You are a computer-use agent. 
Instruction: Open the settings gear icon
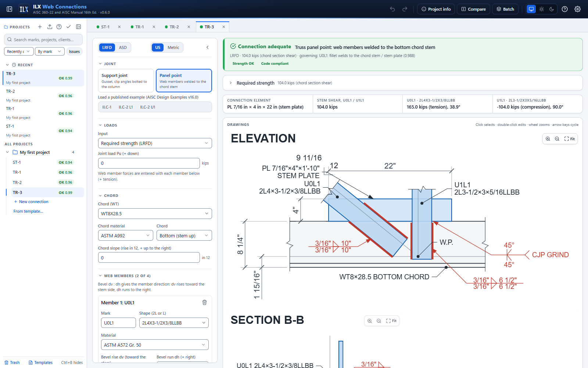(577, 9)
